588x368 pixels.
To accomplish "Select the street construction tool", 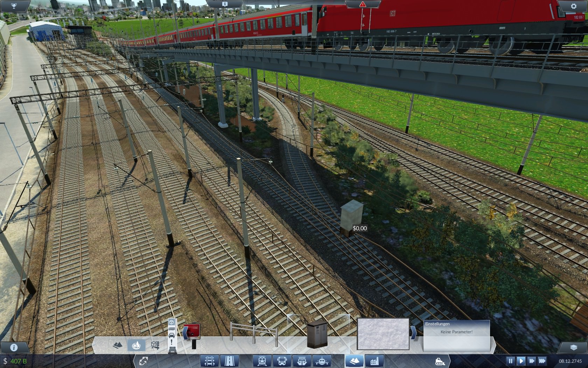I will [x=230, y=361].
